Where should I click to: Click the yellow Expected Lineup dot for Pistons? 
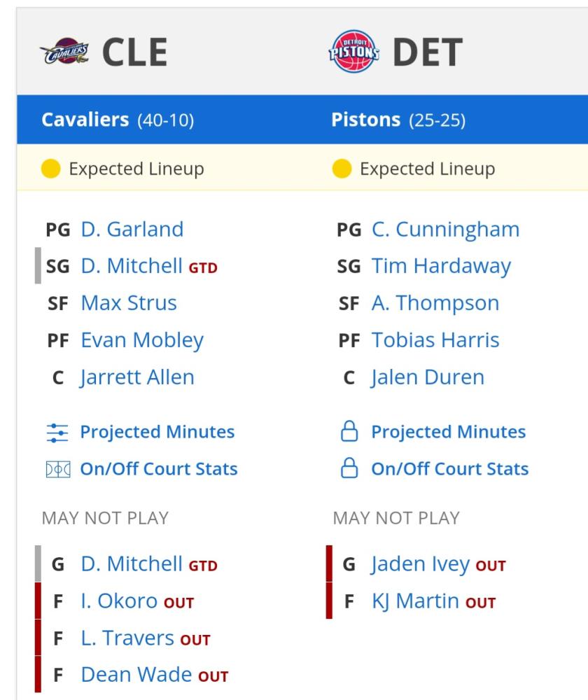tap(342, 169)
